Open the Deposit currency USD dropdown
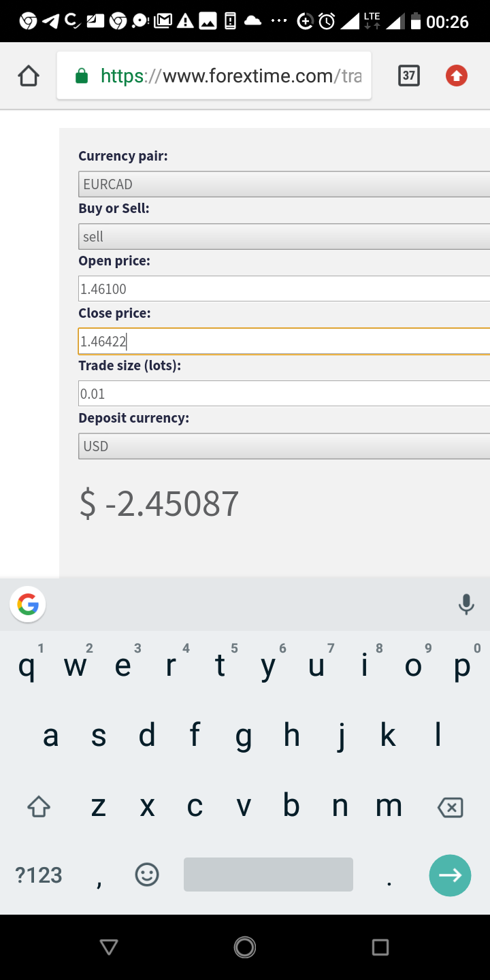This screenshot has width=490, height=980. point(284,446)
